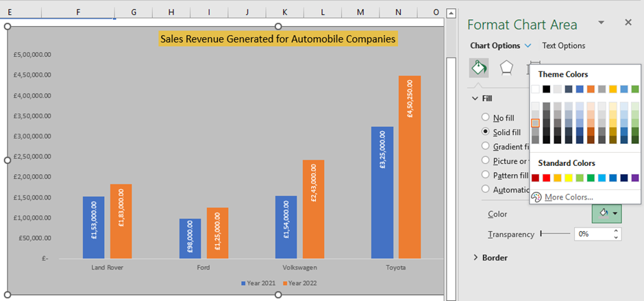This screenshot has height=301, width=644.
Task: Choose the orange-outlined selected gray swatch
Action: click(x=535, y=123)
